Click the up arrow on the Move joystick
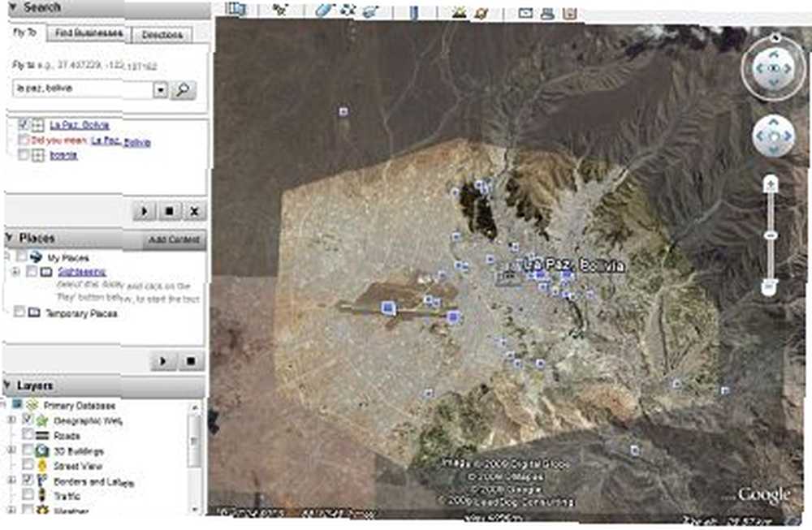This screenshot has height=530, width=812. (773, 122)
